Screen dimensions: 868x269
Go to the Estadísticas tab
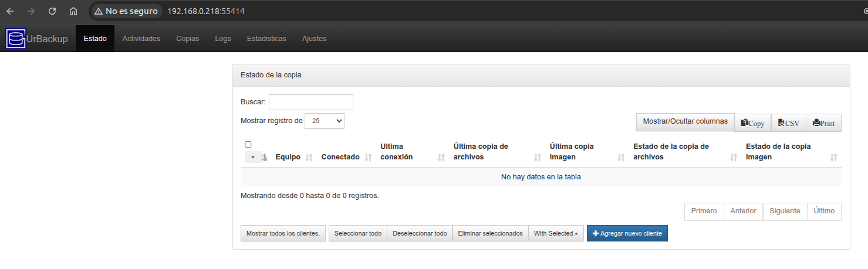click(266, 39)
